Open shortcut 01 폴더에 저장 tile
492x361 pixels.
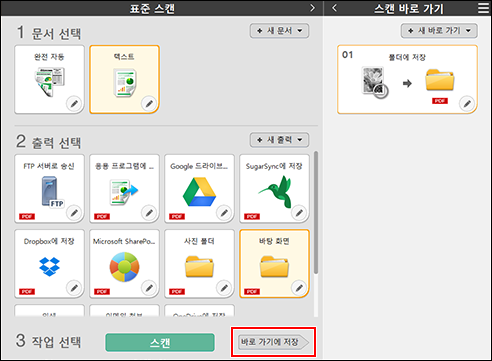pos(407,79)
